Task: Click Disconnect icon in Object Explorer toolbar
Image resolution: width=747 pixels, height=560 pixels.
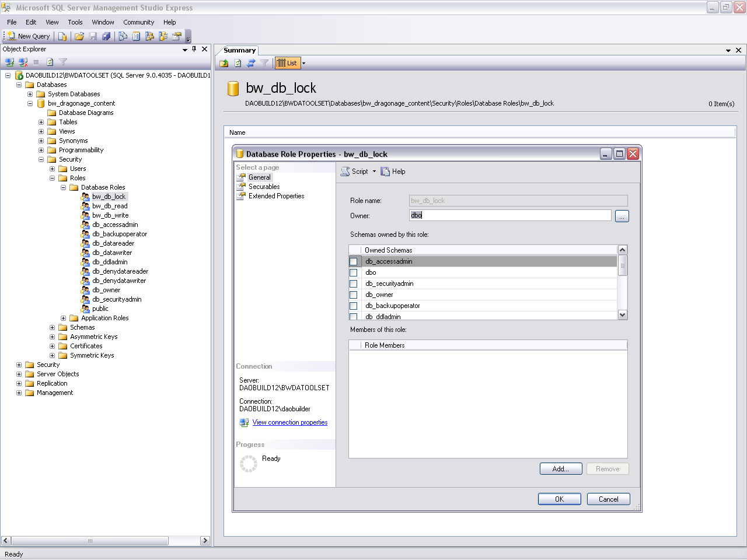Action: [23, 62]
